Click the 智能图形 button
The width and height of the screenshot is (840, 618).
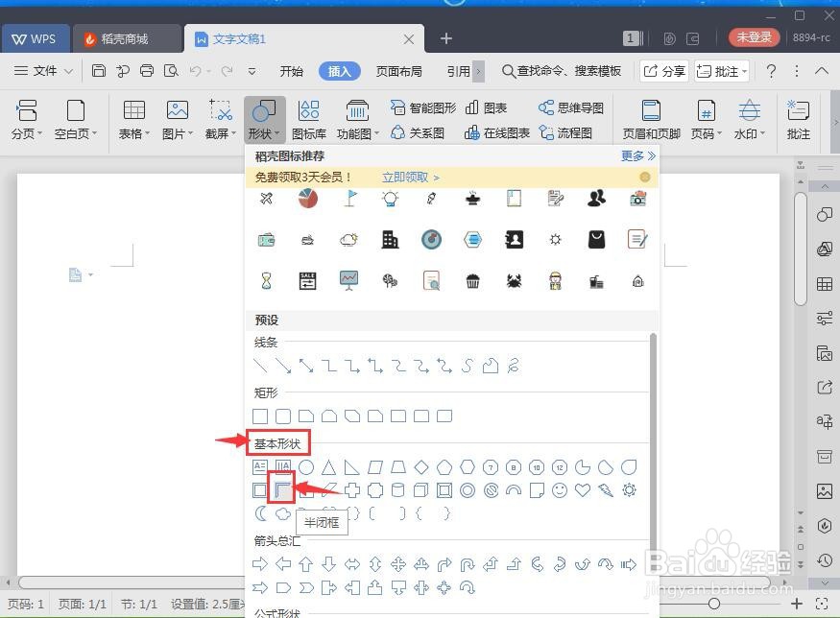[423, 107]
